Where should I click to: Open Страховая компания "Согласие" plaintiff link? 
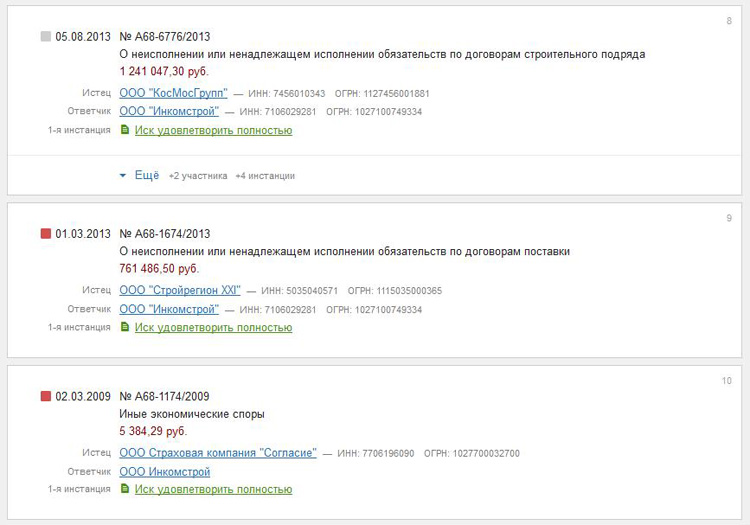click(x=217, y=453)
